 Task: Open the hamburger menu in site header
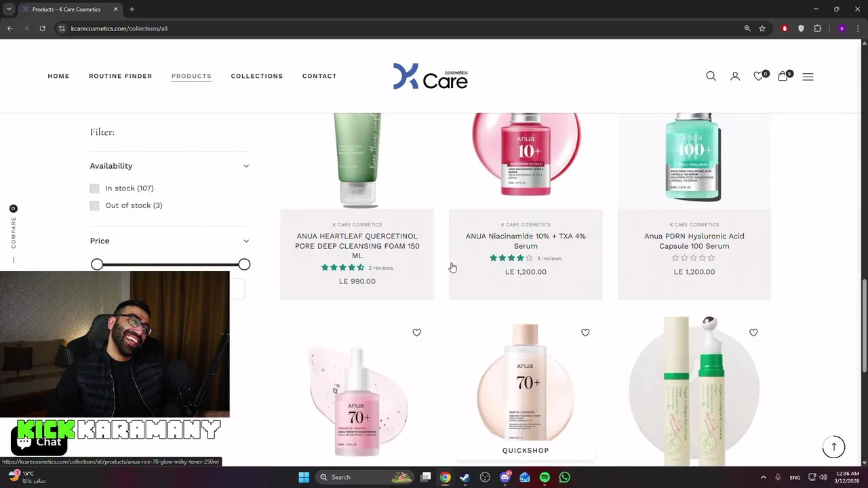[x=808, y=77]
